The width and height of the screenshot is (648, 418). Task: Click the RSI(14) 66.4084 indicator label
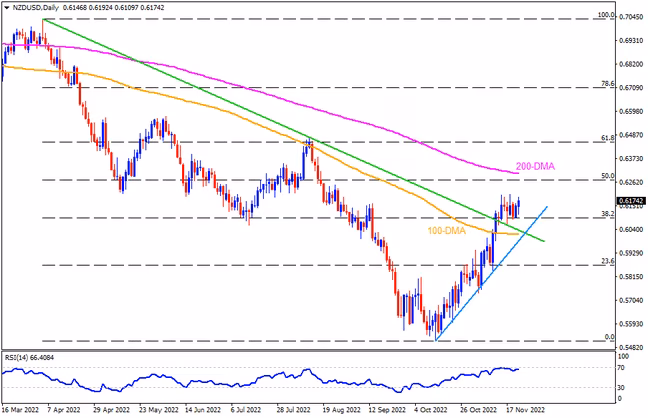29,357
